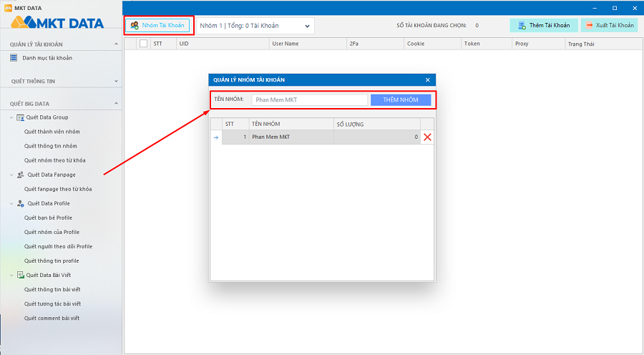Collapse the Quản Lý Tài Khoản section

[x=117, y=44]
